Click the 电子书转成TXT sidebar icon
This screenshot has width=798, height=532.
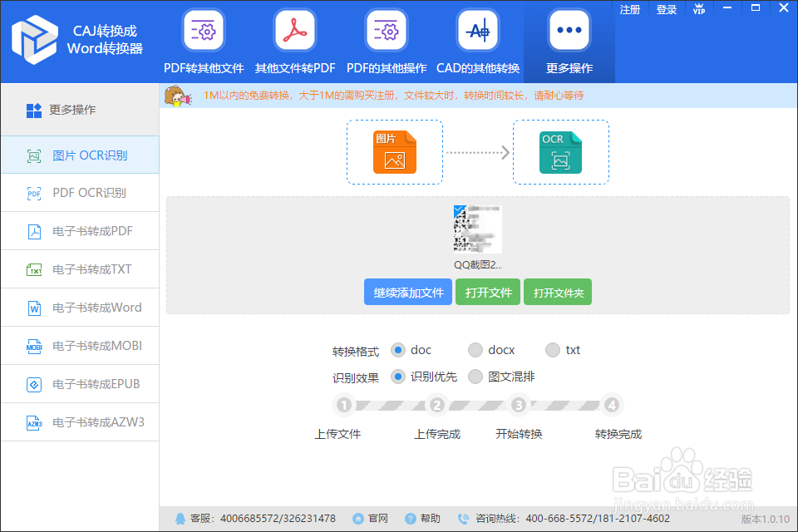point(79,269)
